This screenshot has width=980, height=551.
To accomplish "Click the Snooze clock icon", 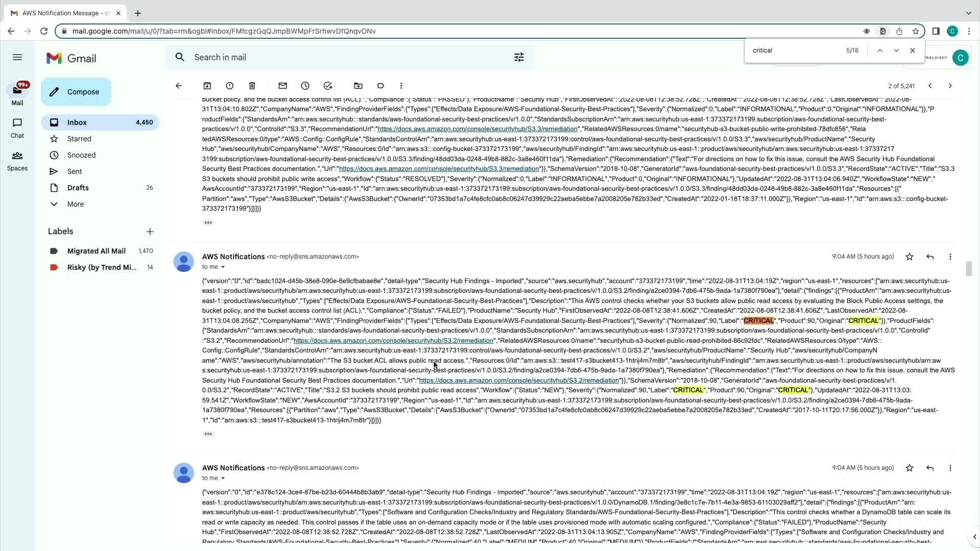I will pyautogui.click(x=305, y=86).
